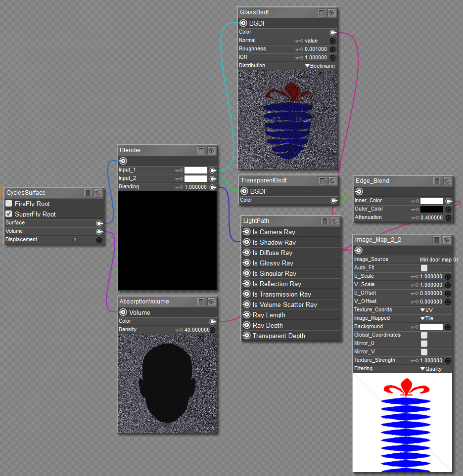Screen dimensions: 463x476
Task: Click the GlassBsdf node menu icon
Action: tap(322, 12)
